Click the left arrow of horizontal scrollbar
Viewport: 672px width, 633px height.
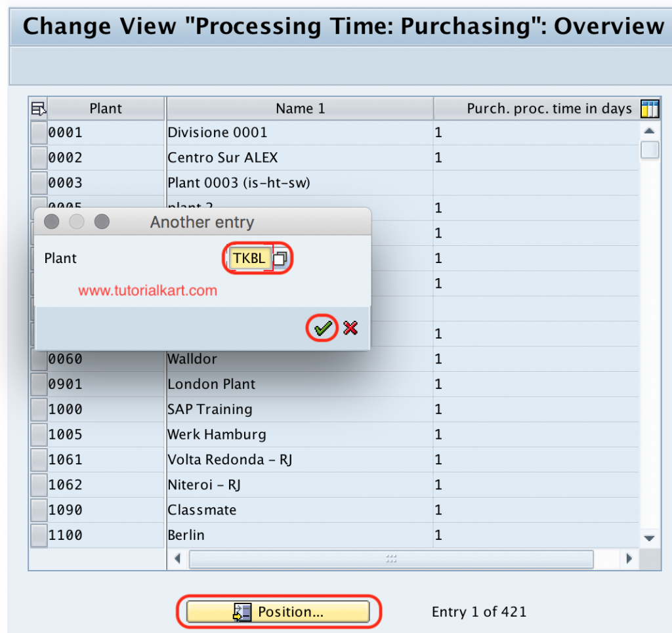pos(178,559)
